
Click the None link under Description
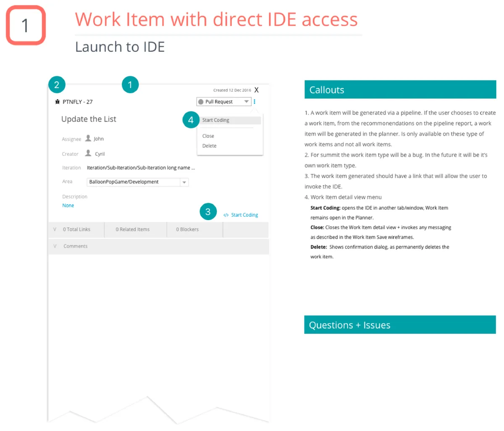tap(68, 205)
